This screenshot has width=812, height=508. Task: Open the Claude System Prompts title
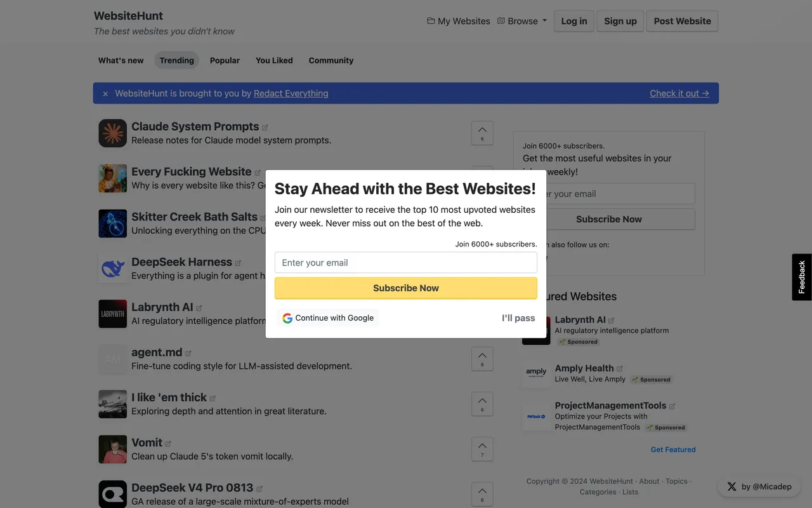(195, 126)
